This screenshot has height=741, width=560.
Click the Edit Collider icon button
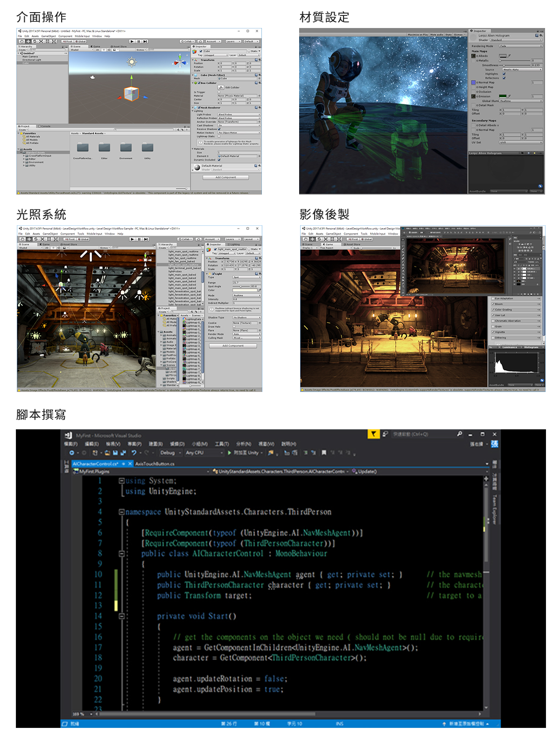221,87
